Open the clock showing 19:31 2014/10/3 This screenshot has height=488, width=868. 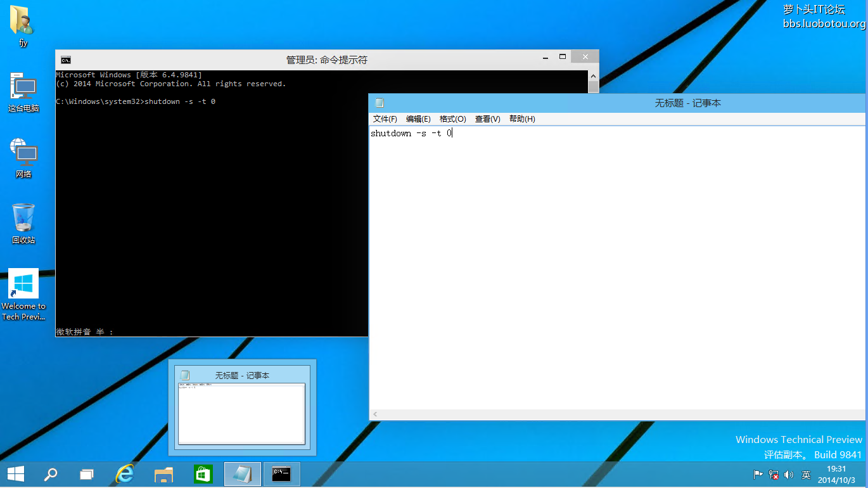(836, 474)
